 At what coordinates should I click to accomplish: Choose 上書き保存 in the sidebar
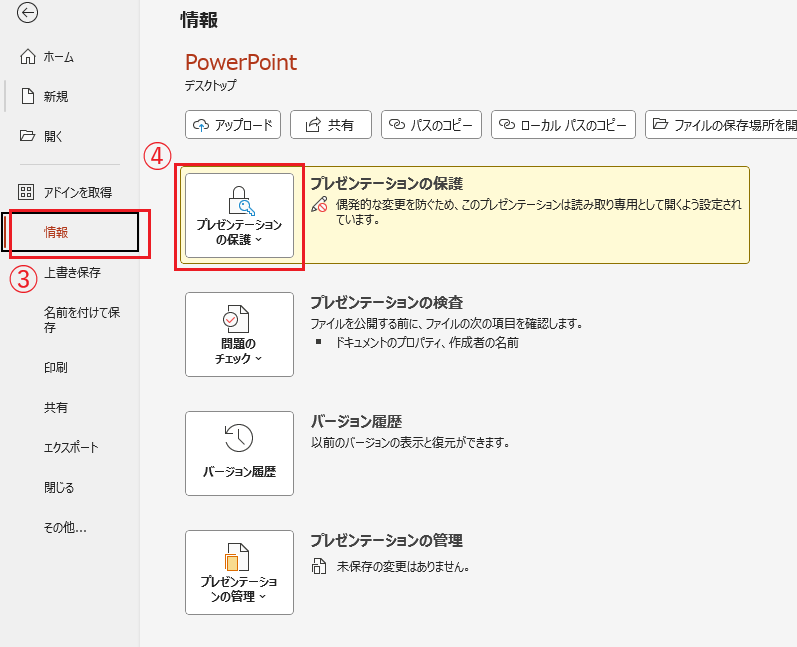[72, 272]
